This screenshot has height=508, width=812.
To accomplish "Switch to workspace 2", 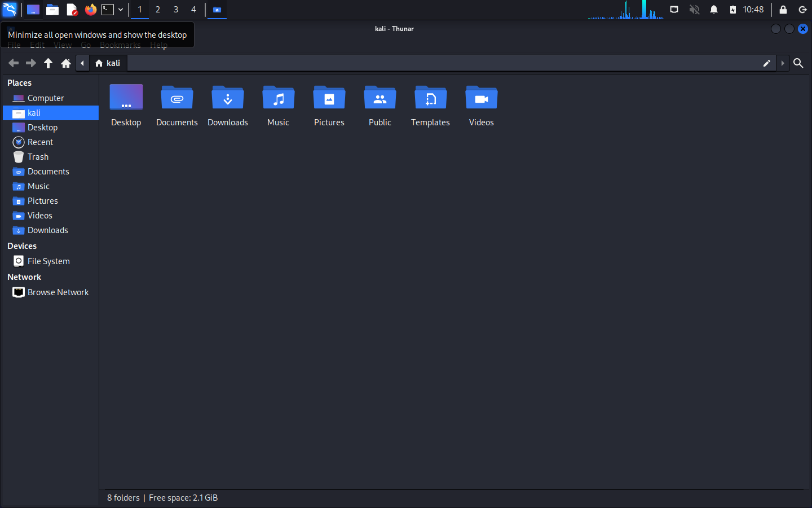I will click(x=158, y=10).
